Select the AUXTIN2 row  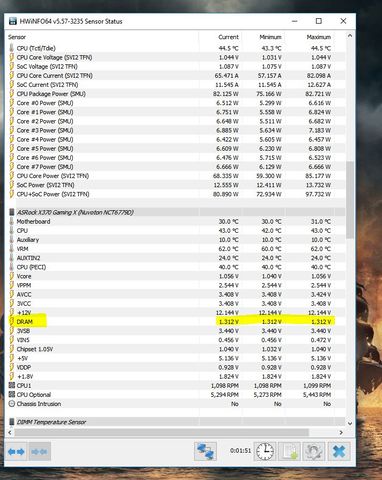point(176,258)
